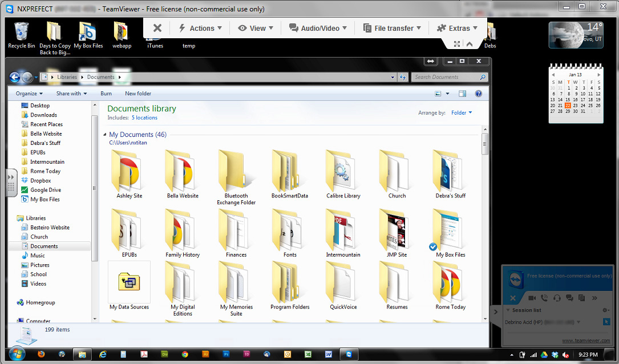Click the chat bubbles icon in TeamViewer panel
The width and height of the screenshot is (619, 364).
point(569,298)
